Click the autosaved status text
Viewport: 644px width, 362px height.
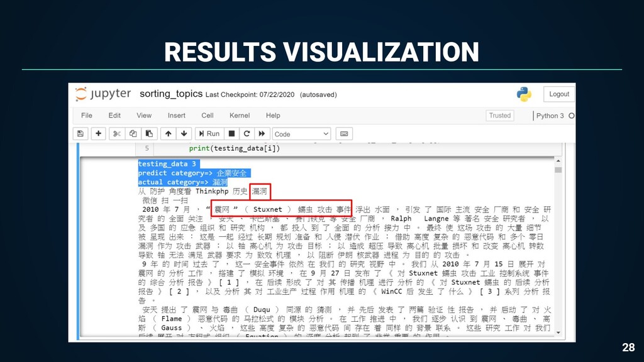[x=318, y=95]
